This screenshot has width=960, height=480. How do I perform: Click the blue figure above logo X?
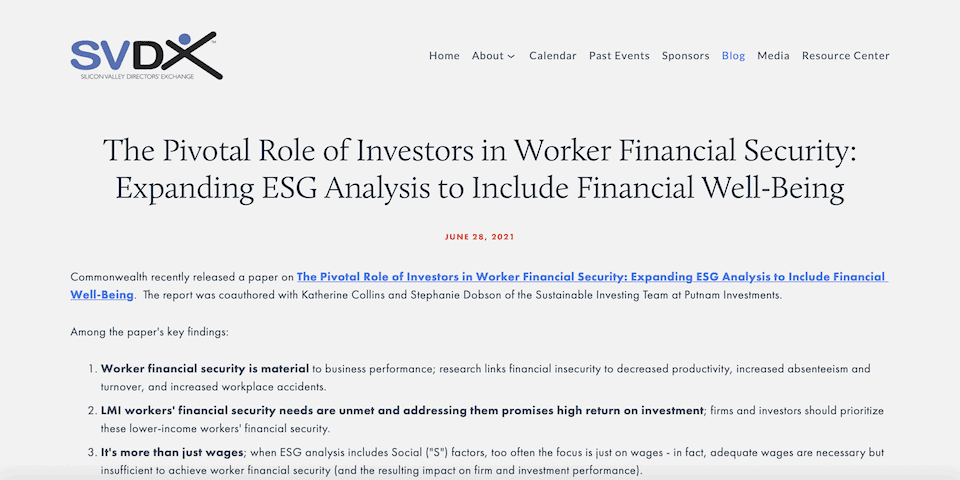184,39
